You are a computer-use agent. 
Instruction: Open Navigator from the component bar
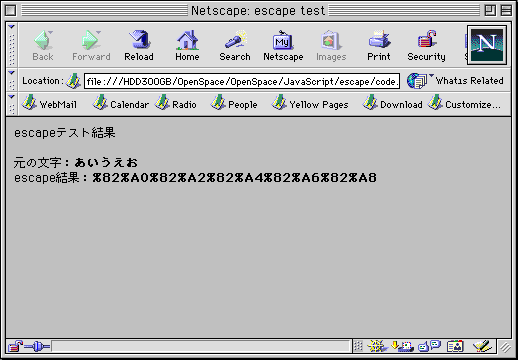click(x=377, y=346)
